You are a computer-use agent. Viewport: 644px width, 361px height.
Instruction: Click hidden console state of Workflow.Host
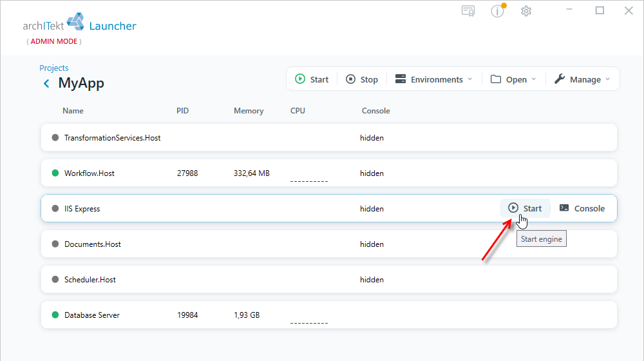(x=372, y=173)
